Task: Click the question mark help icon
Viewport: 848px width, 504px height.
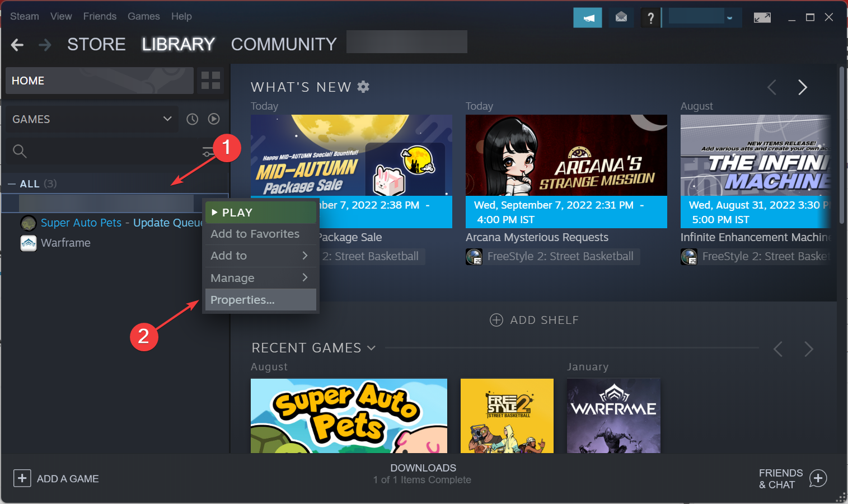Action: click(x=650, y=18)
